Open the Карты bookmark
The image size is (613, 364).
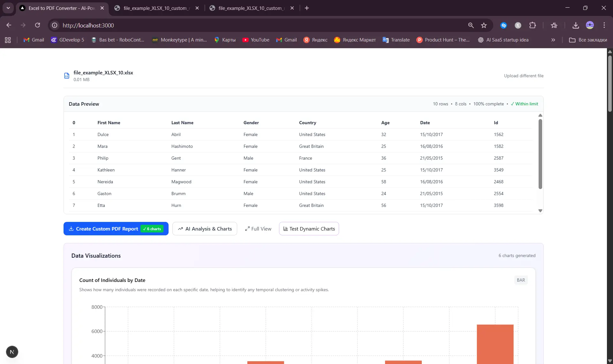coord(225,40)
